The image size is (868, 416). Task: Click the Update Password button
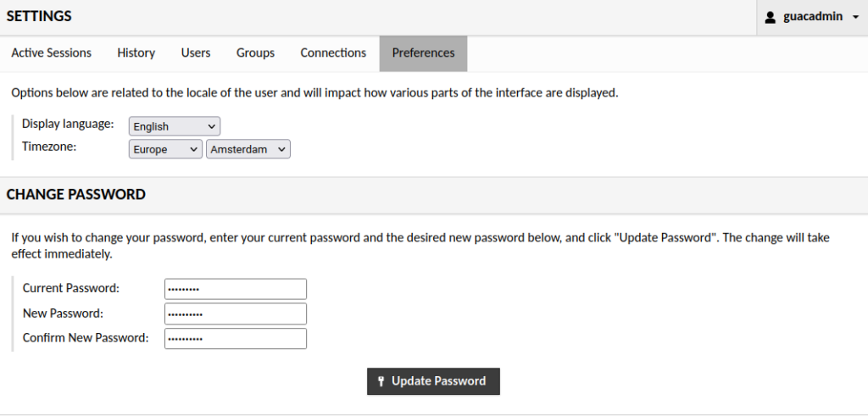433,381
